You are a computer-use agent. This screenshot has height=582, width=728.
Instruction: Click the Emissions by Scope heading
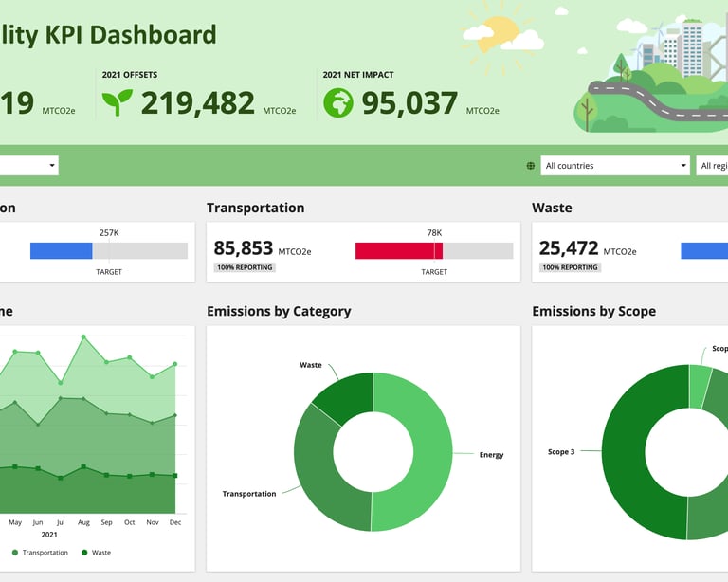point(594,312)
